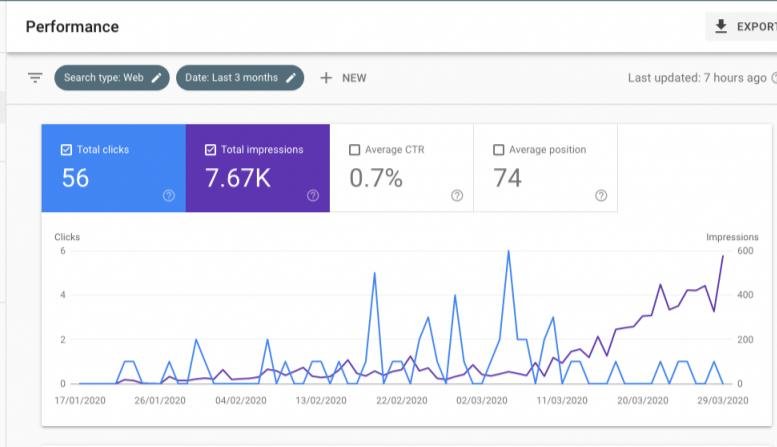This screenshot has height=447, width=777.
Task: Edit the Search type: Web filter chip
Action: [x=112, y=78]
